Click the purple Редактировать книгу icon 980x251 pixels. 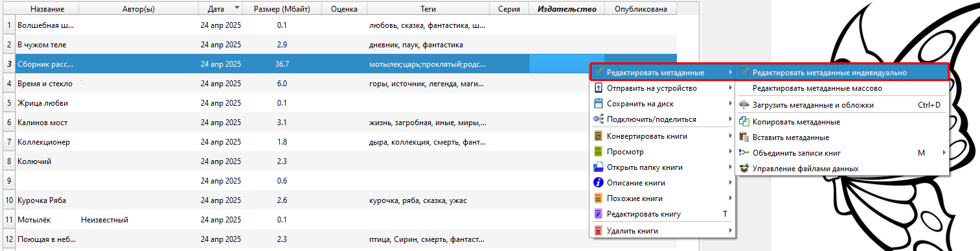599,214
